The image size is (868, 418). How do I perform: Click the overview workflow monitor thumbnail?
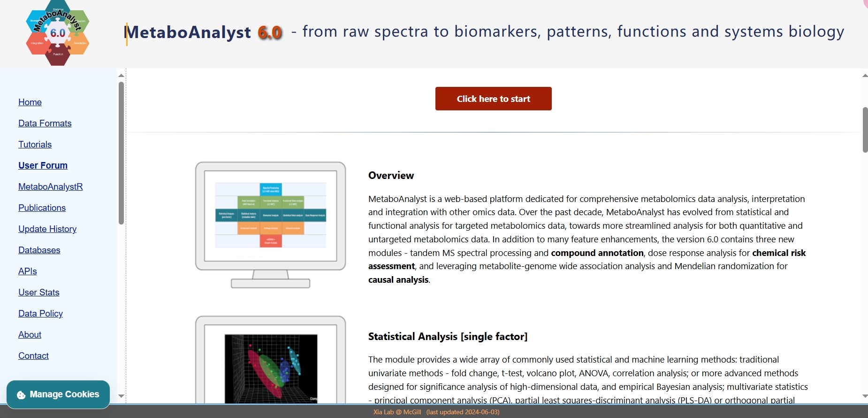[x=271, y=225]
